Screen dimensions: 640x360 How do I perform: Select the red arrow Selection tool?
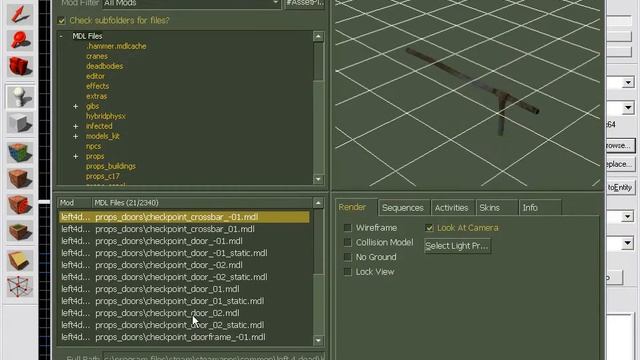(x=19, y=14)
